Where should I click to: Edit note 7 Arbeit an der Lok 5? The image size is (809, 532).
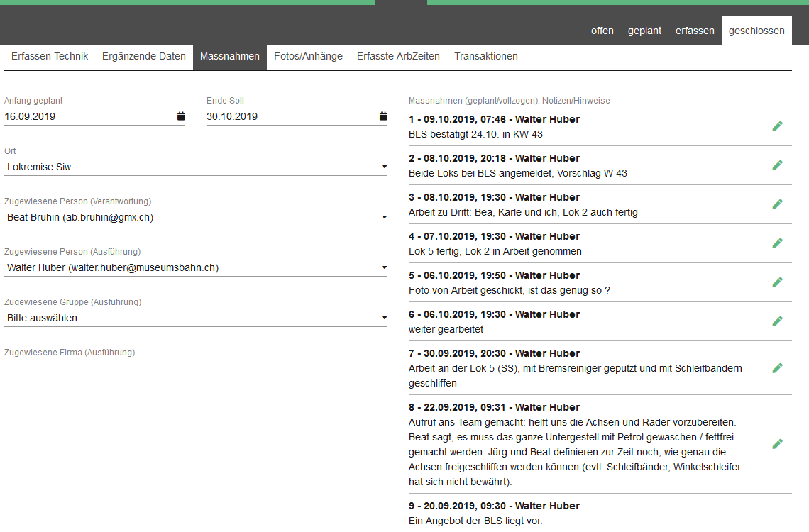777,368
